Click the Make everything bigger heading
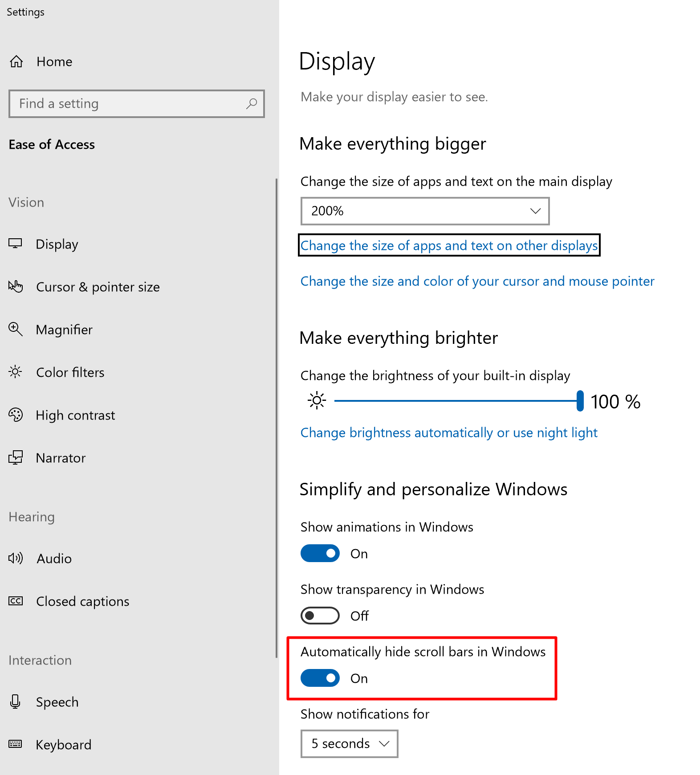This screenshot has height=775, width=700. pyautogui.click(x=393, y=144)
